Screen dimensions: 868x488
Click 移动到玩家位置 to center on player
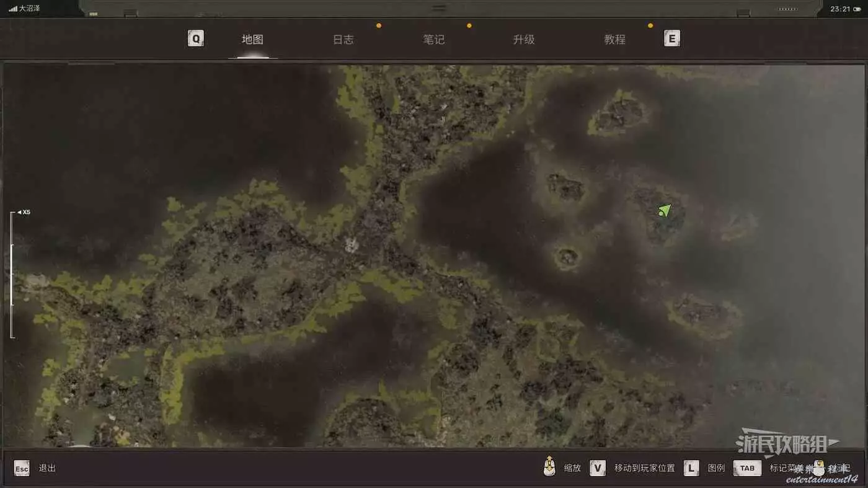(644, 468)
